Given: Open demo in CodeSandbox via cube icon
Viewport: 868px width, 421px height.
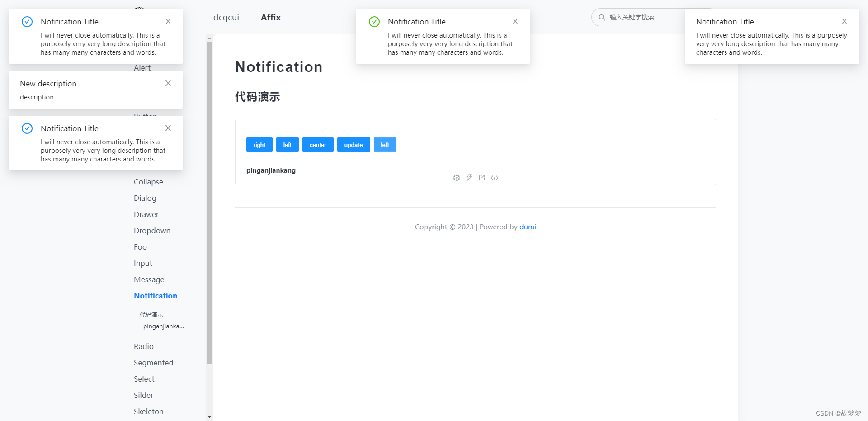Looking at the screenshot, I should pos(457,178).
